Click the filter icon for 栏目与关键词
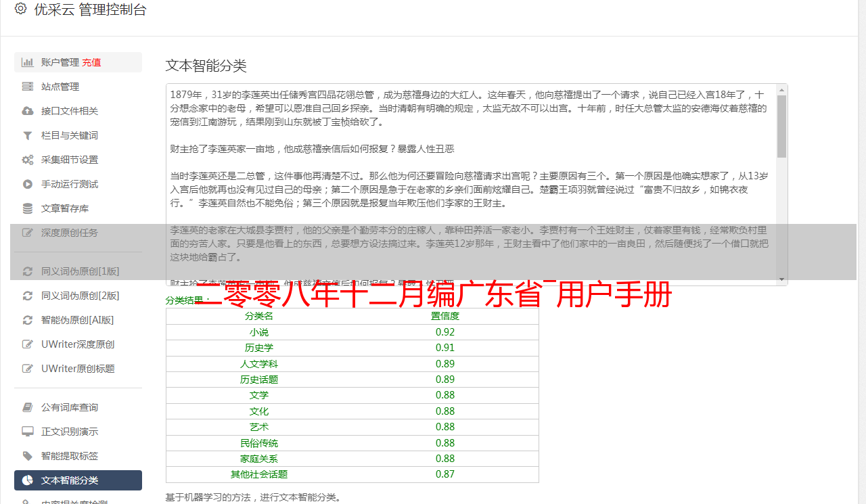 point(28,135)
